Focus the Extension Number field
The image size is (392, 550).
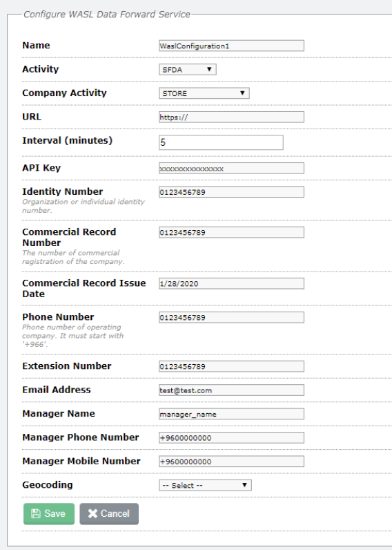pyautogui.click(x=231, y=366)
